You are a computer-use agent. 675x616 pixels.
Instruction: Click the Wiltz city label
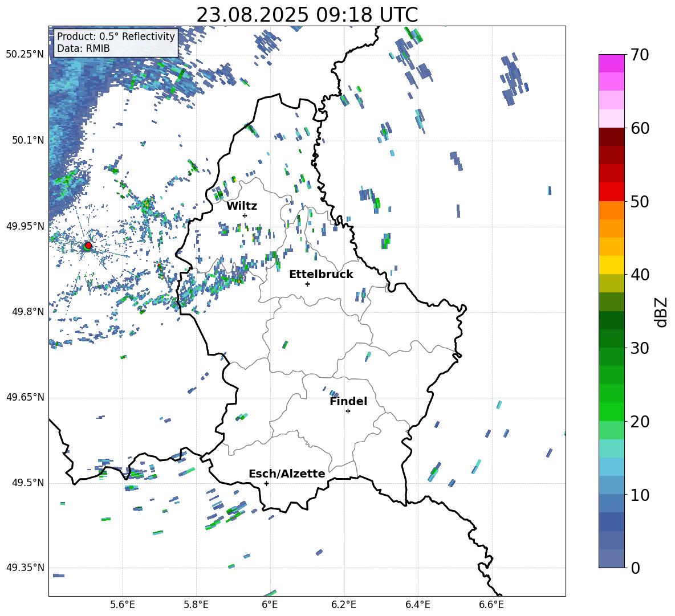pyautogui.click(x=242, y=206)
